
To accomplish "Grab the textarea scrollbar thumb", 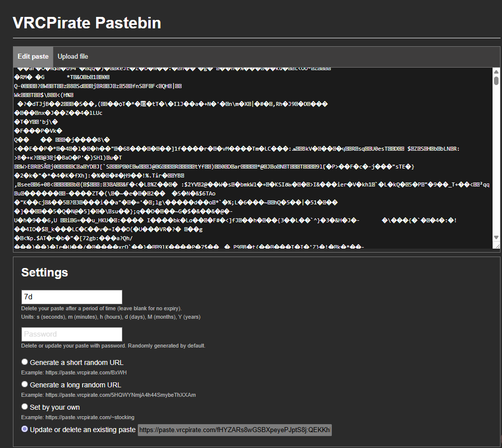I will (496, 81).
